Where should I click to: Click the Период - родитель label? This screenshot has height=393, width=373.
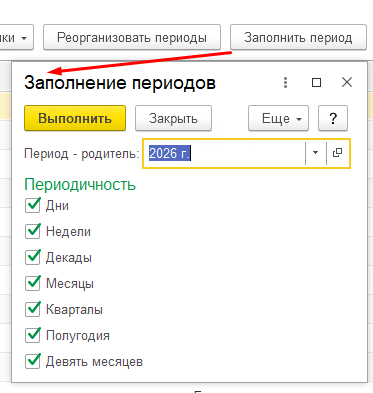tap(82, 154)
